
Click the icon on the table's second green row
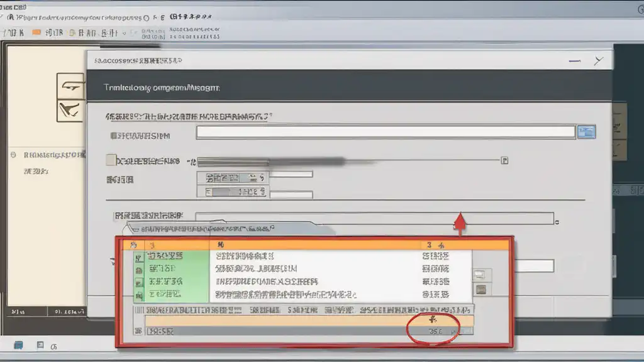click(x=139, y=270)
